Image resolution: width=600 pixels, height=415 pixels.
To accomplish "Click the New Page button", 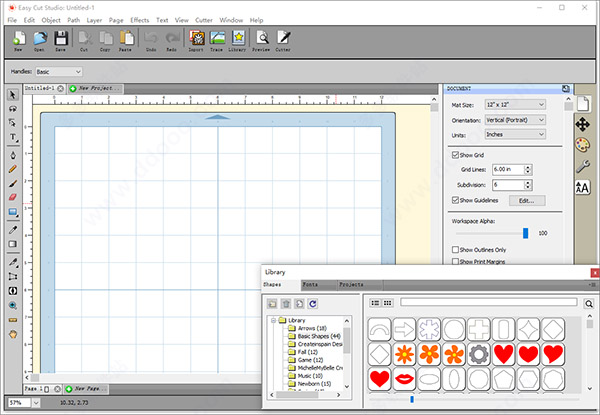I will (86, 389).
